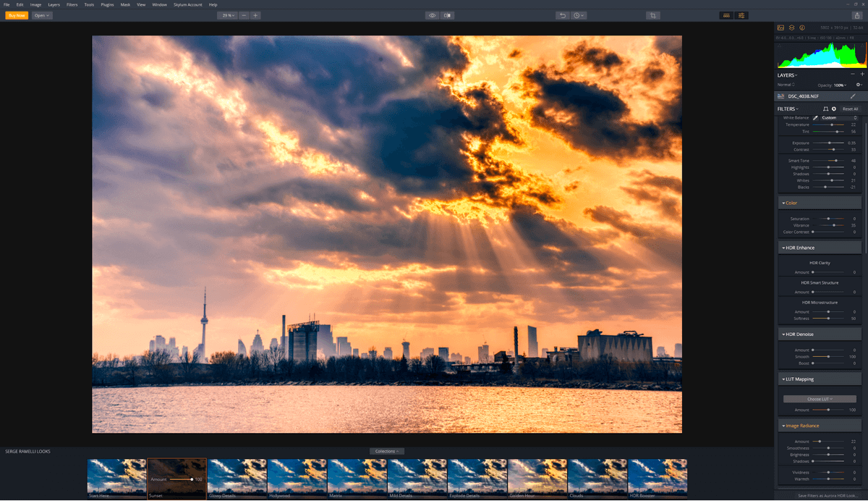This screenshot has height=501, width=868.
Task: Toggle the before/after compare view
Action: [x=448, y=15]
